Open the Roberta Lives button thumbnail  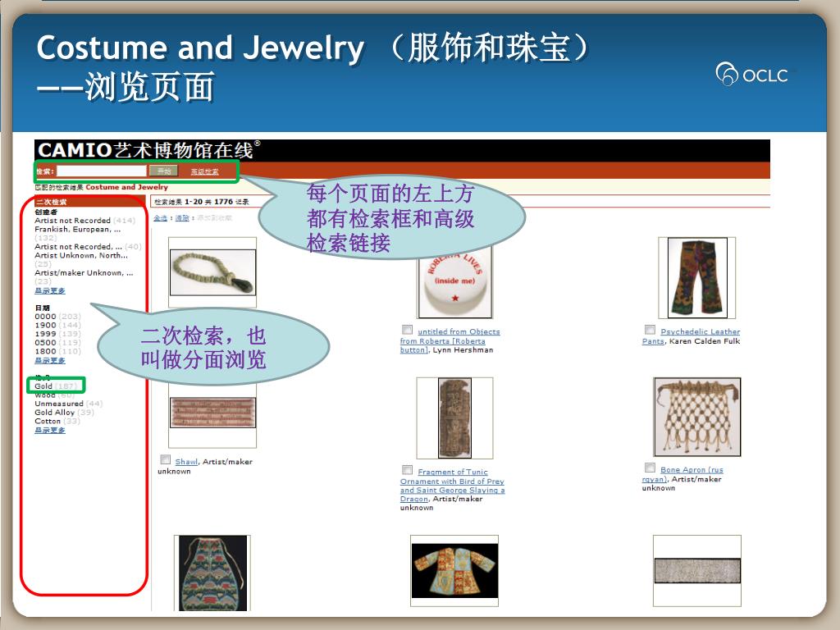(x=454, y=283)
